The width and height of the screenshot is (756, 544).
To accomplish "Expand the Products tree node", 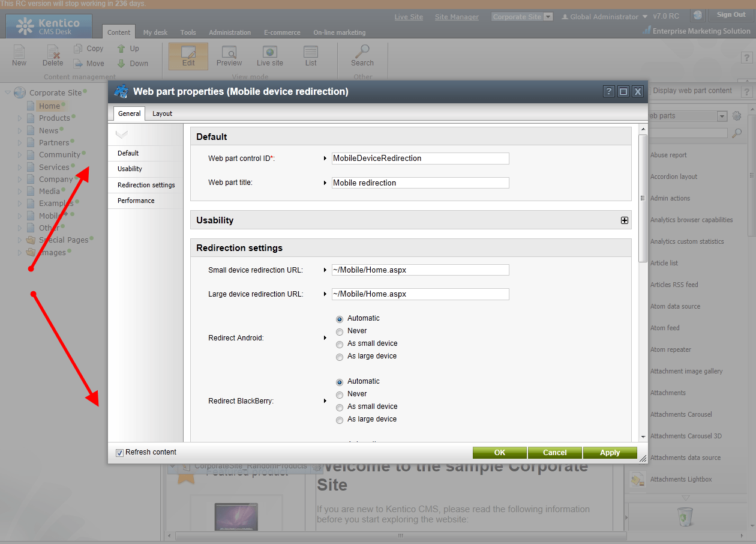I will pos(20,118).
